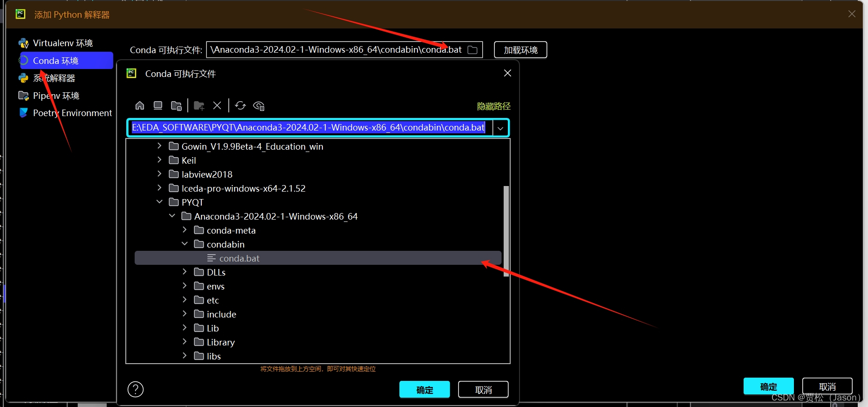Image resolution: width=868 pixels, height=407 pixels.
Task: Click the Refresh toolbar icon
Action: pos(240,106)
